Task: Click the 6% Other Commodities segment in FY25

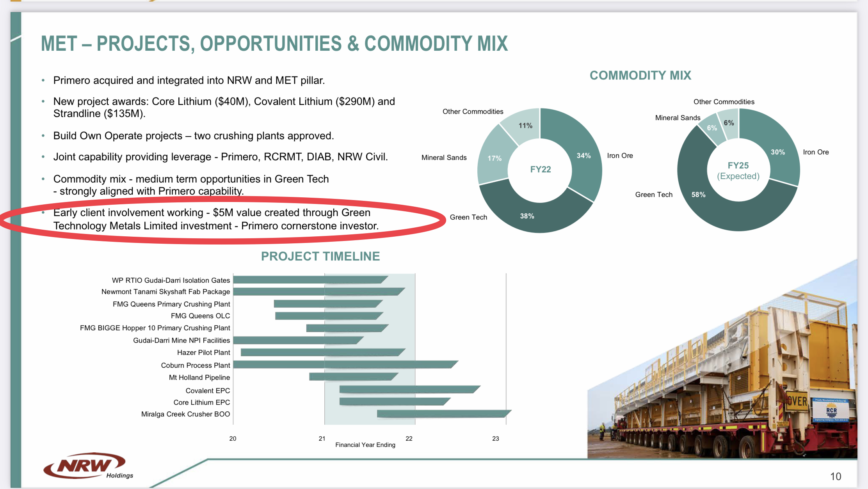Action: pyautogui.click(x=729, y=123)
